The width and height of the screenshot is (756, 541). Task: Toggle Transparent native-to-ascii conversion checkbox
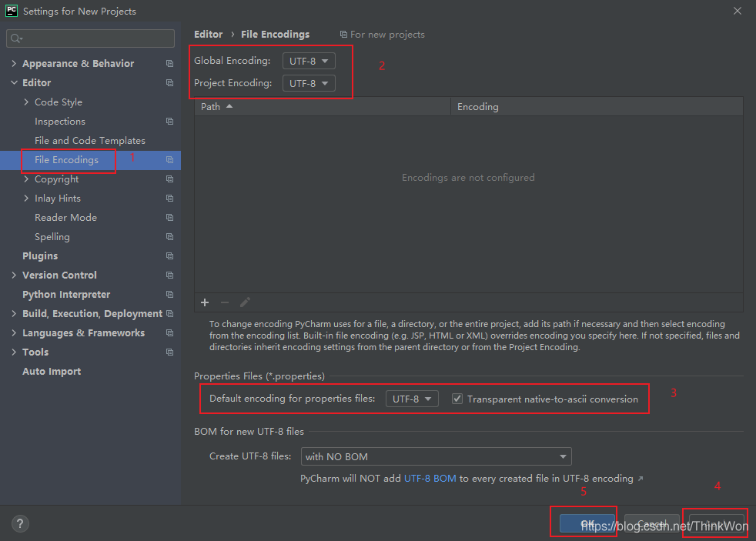457,399
